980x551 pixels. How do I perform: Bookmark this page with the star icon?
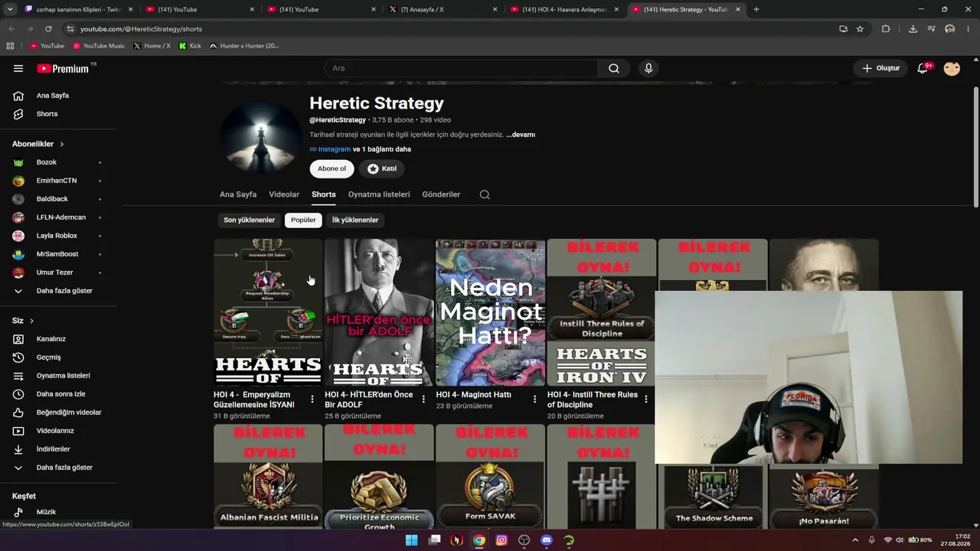point(860,29)
